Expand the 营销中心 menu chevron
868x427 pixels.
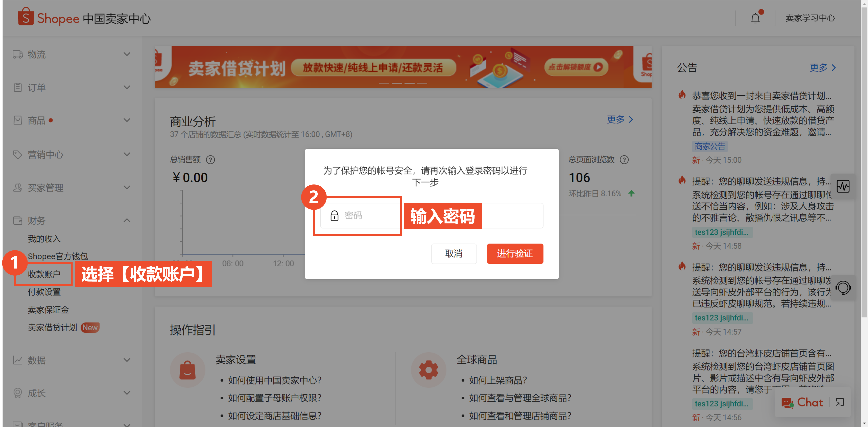(127, 154)
